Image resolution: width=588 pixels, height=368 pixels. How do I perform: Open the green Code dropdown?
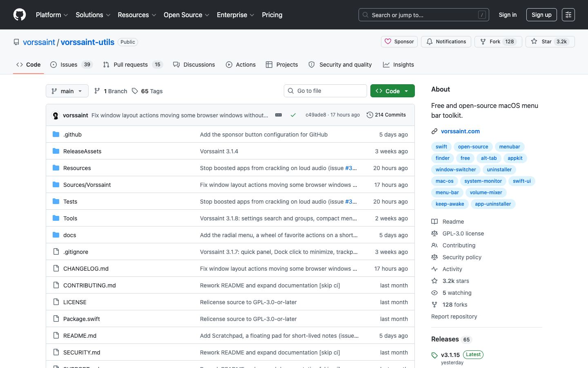tap(392, 91)
